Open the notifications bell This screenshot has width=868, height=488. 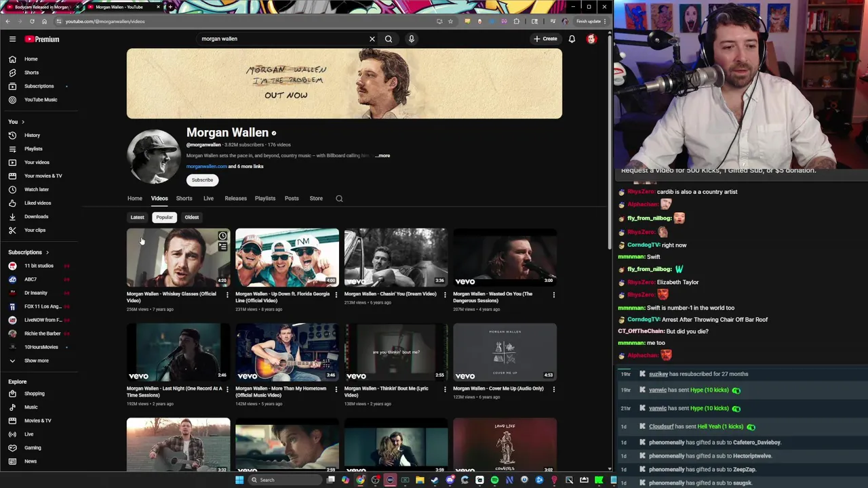[x=572, y=39]
